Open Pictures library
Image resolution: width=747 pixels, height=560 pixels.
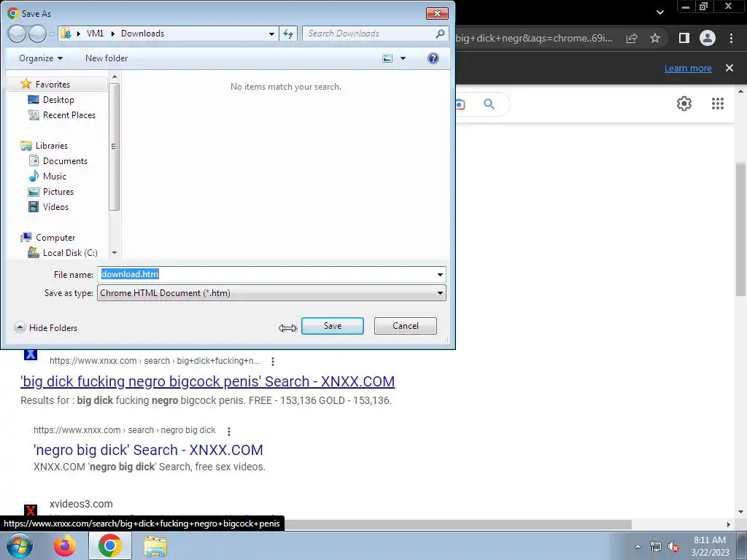pos(58,192)
